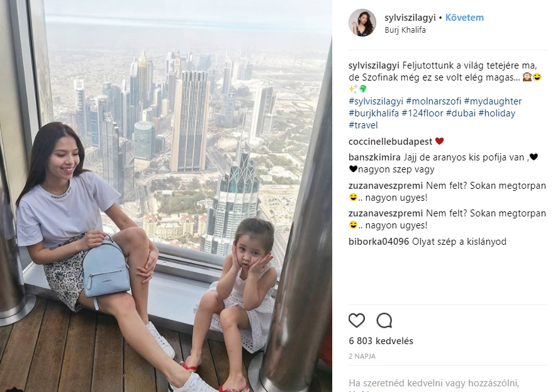This screenshot has height=392, width=560.
Task: Open banszkimira commenter profile
Action: click(x=374, y=157)
